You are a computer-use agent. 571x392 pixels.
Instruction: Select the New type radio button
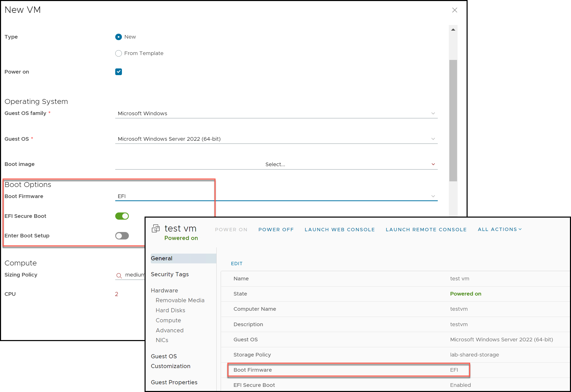click(x=118, y=37)
